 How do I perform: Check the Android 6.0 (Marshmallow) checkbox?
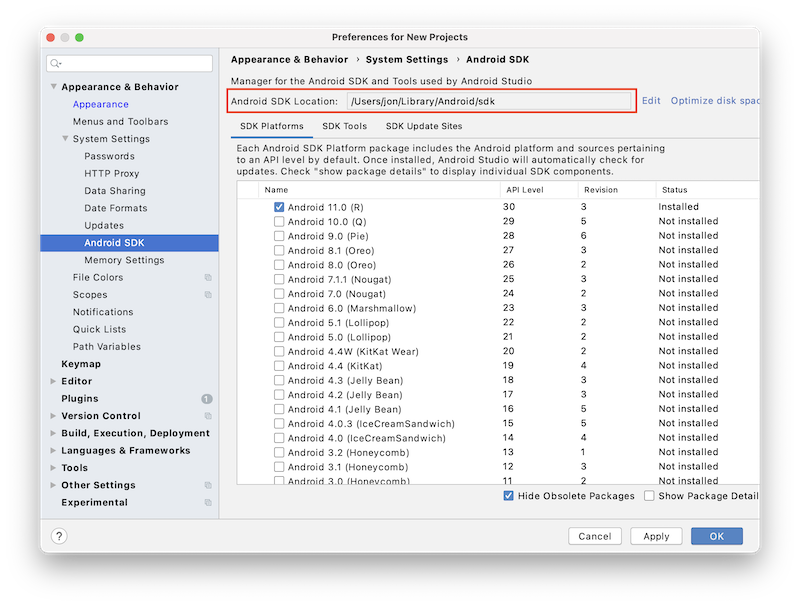[x=279, y=308]
